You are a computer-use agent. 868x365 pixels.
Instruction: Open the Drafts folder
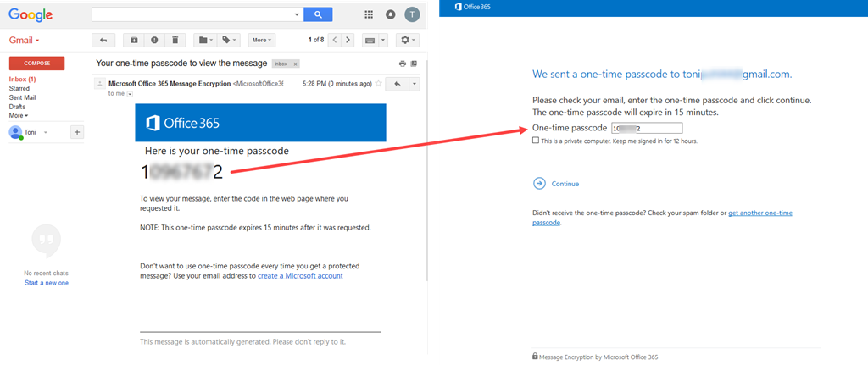click(17, 107)
